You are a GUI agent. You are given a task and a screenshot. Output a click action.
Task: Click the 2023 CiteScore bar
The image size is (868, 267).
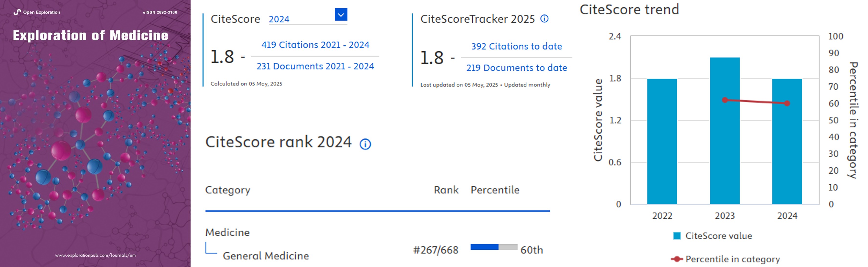[x=725, y=131]
